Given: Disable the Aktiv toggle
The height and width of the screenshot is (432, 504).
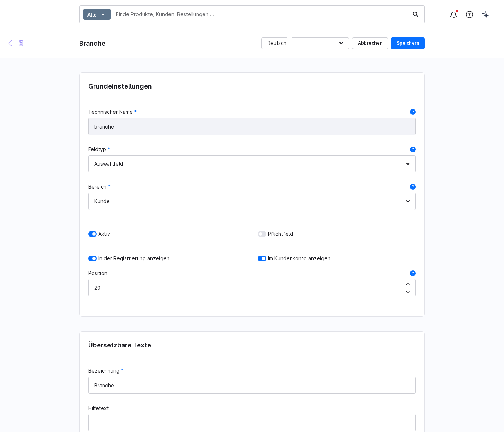Looking at the screenshot, I should (93, 234).
